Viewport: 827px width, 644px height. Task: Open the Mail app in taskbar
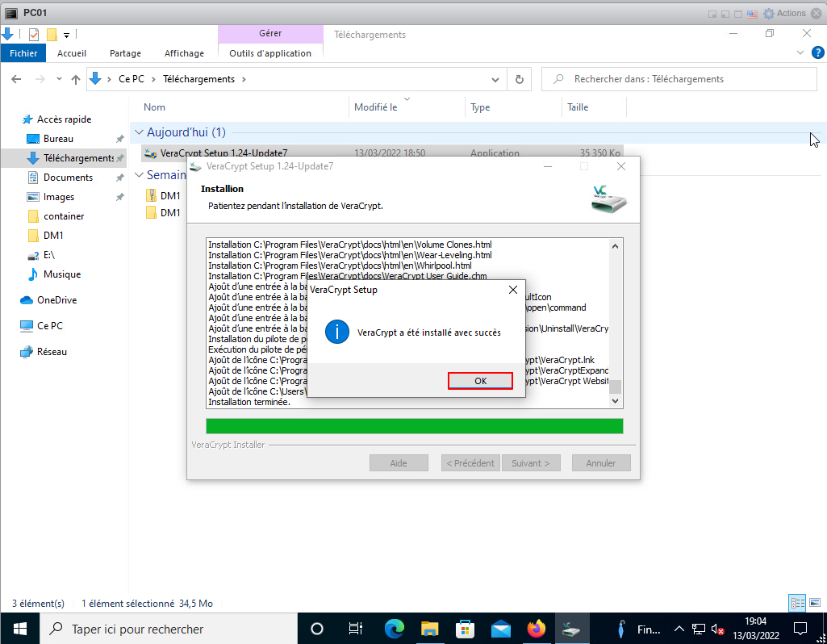[500, 628]
